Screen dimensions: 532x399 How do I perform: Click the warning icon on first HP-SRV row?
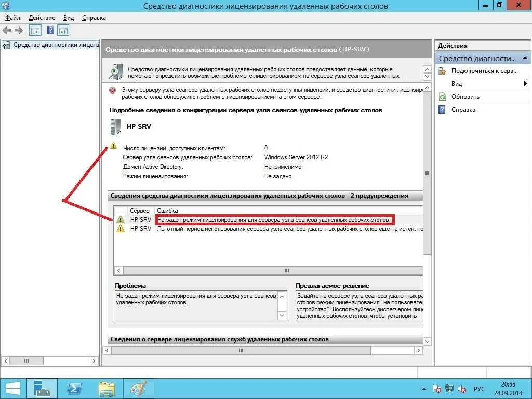click(x=121, y=220)
